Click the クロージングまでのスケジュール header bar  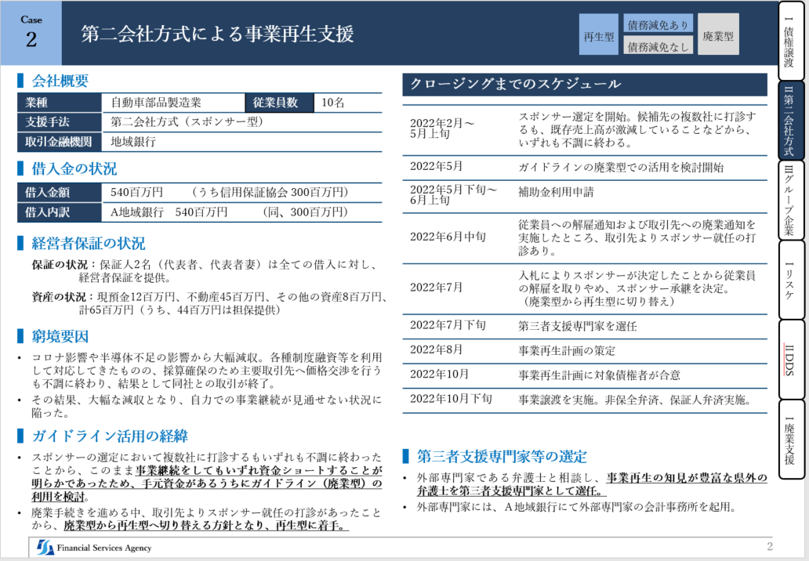[x=585, y=85]
